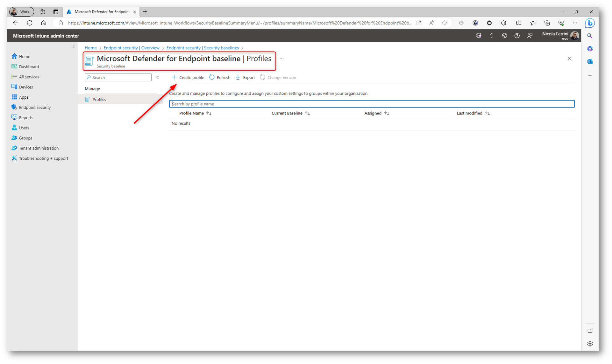Click the blade menu Search field
Viewport: 612px width, 364px height.
click(118, 77)
